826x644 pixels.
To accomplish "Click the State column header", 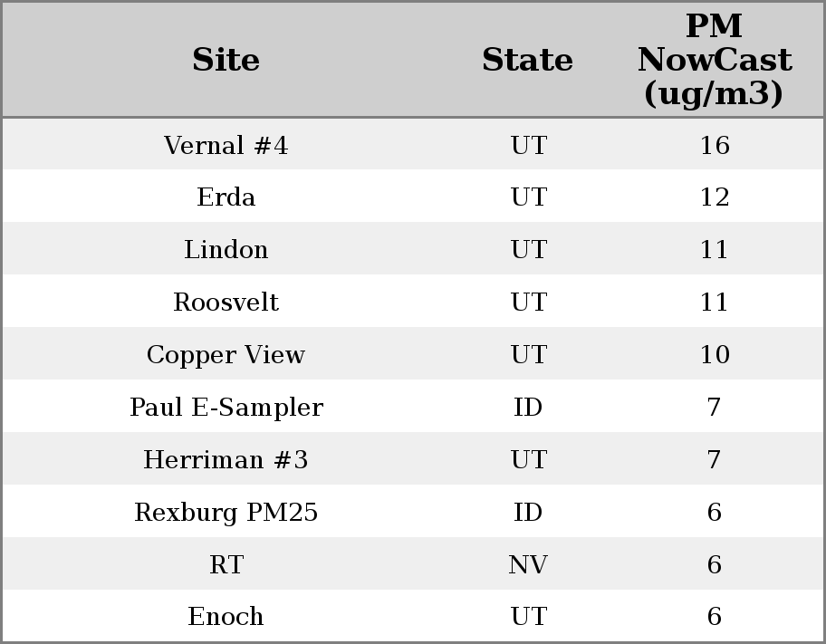I will pyautogui.click(x=527, y=60).
